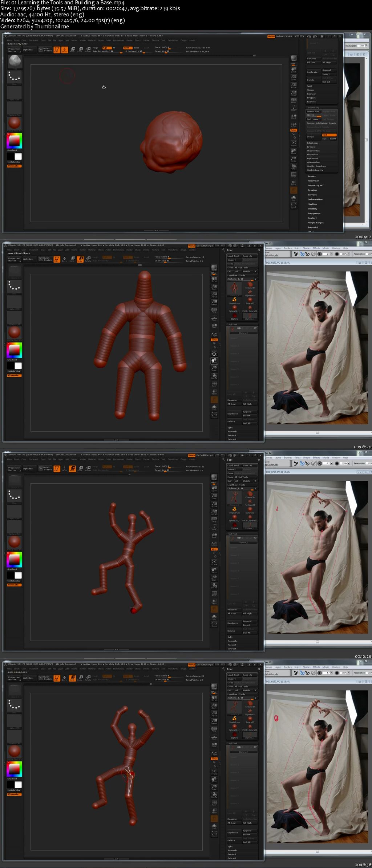The height and width of the screenshot is (868, 372).
Task: In the 00:04:12 frame, toggle Persp perspective icon
Action: click(294, 100)
